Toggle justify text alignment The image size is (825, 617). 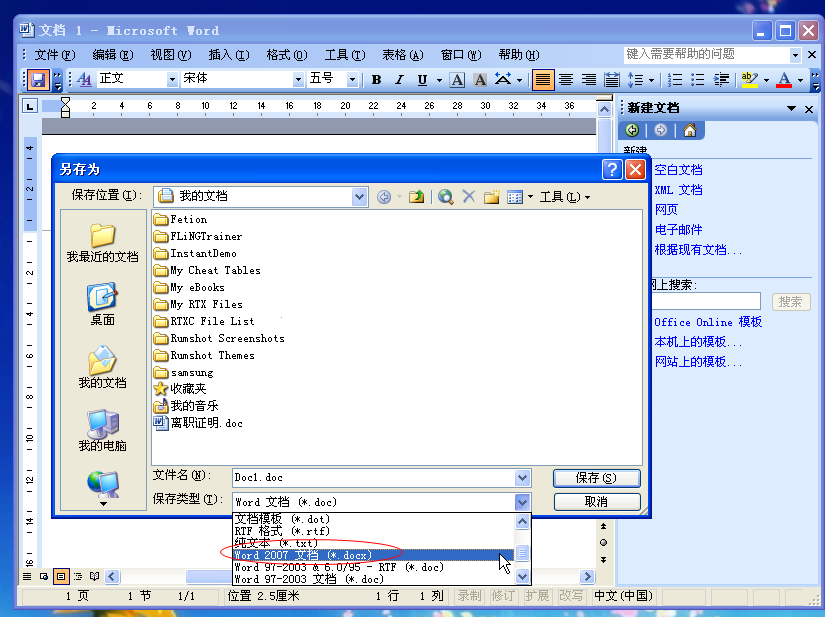tap(542, 80)
